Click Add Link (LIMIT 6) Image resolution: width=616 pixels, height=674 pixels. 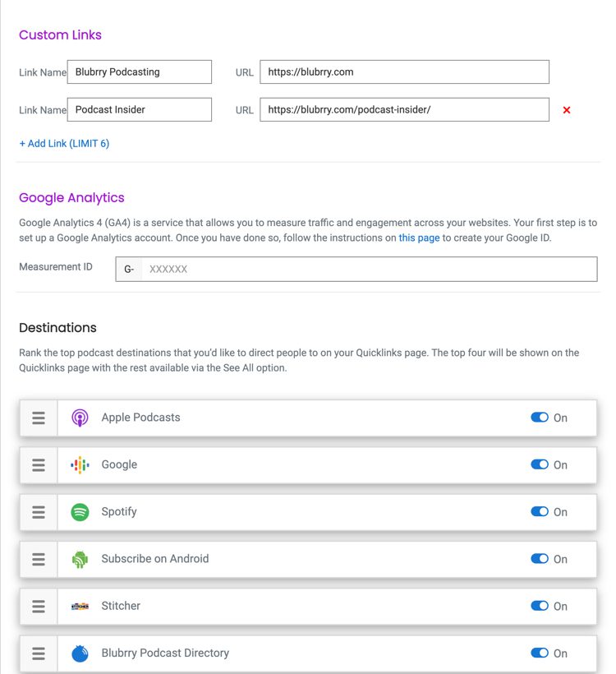[x=64, y=144]
